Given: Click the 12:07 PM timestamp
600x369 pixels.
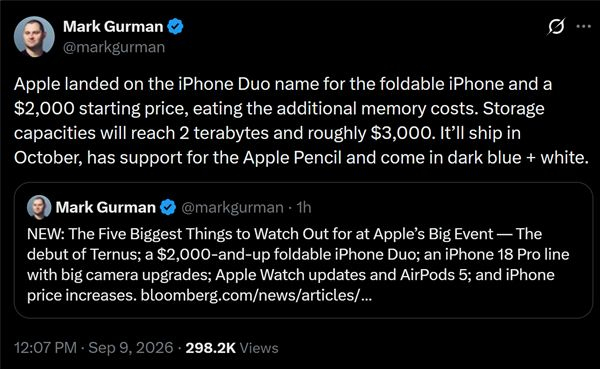Looking at the screenshot, I should pos(46,348).
